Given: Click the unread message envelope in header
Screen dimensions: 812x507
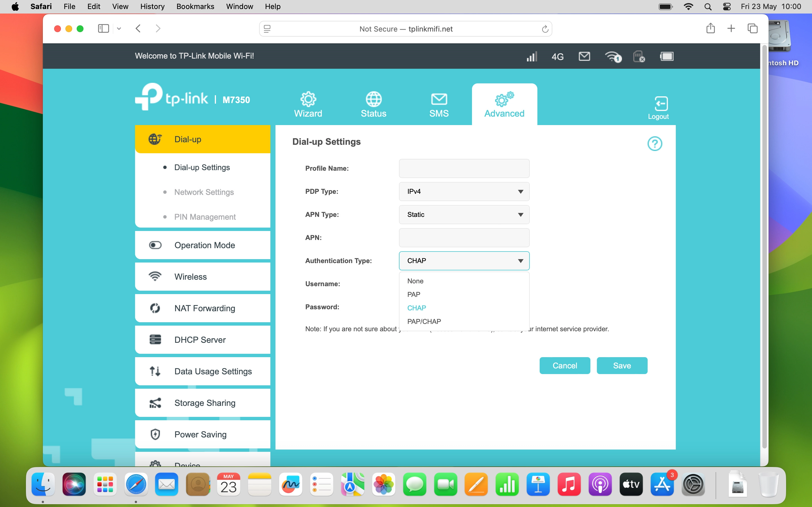Looking at the screenshot, I should (584, 56).
